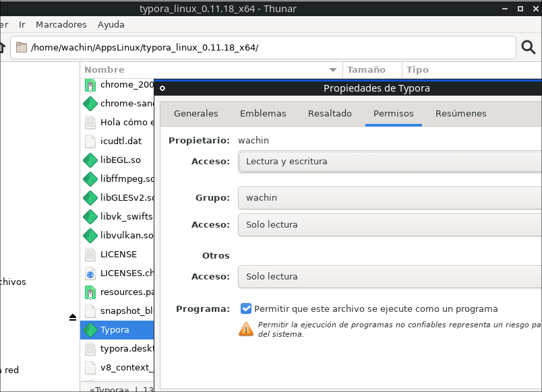The image size is (542, 392).
Task: Click the chrome-sandbox executable icon
Action: click(x=90, y=104)
